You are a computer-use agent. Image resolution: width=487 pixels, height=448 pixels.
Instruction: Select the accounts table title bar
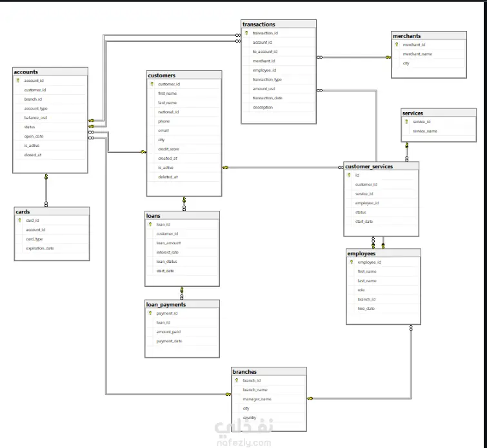pyautogui.click(x=50, y=72)
